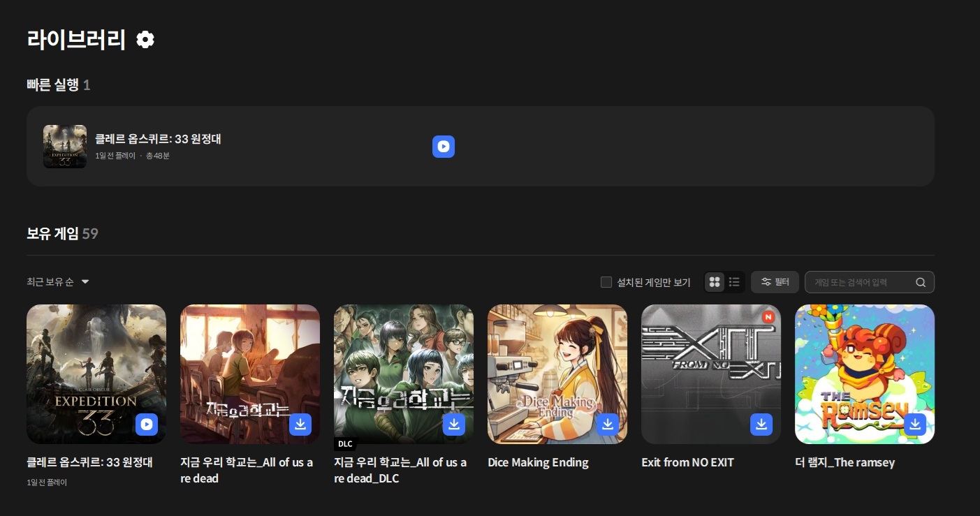Select title 지금 우리 학교는_All of us are dead_DLC
This screenshot has height=516, width=980.
click(x=400, y=471)
